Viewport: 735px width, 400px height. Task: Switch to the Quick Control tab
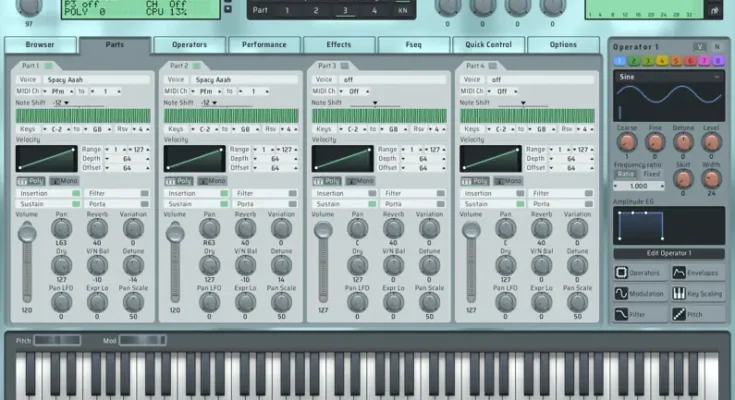tap(488, 45)
